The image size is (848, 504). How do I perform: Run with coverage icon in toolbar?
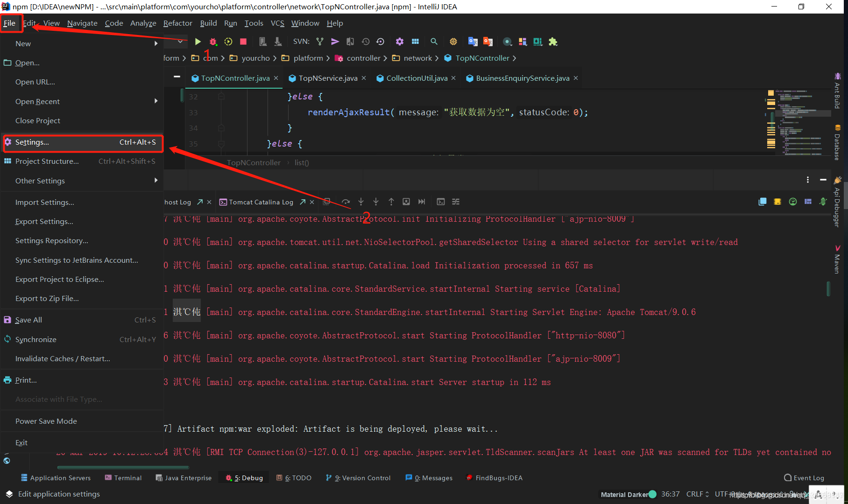(228, 42)
